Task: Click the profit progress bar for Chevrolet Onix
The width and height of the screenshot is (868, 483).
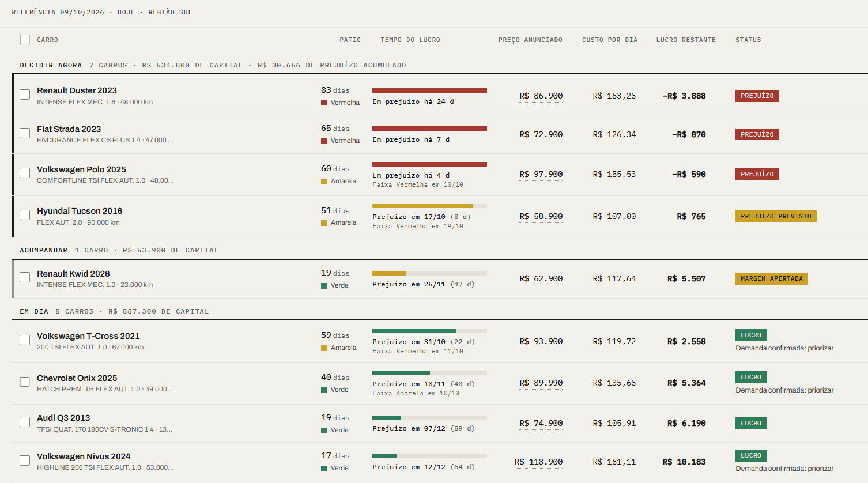Action: click(429, 373)
